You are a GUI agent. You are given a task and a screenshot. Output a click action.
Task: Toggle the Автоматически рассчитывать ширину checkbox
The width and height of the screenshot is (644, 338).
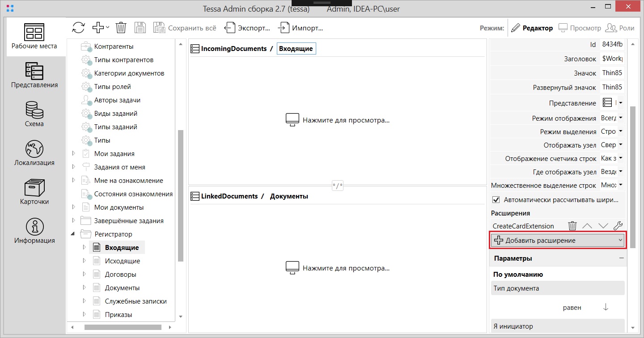[x=496, y=200]
